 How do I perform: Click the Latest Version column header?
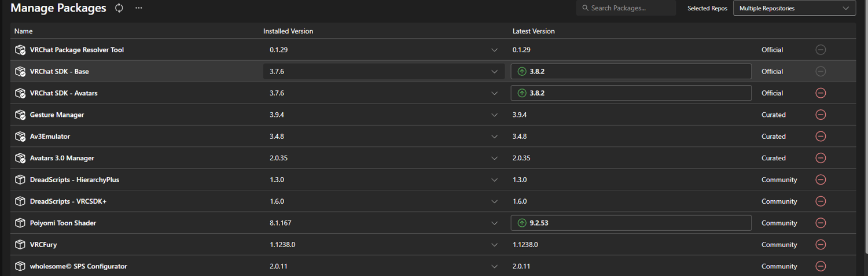pos(534,31)
